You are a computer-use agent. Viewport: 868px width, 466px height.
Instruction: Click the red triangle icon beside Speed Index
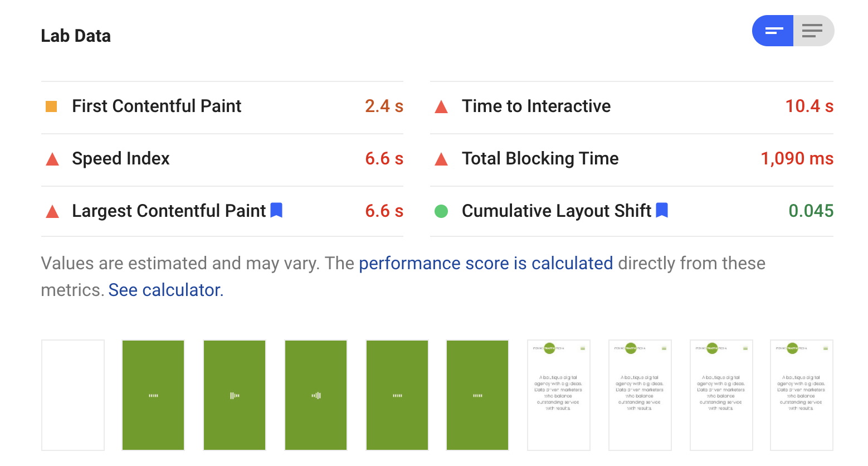pos(51,159)
